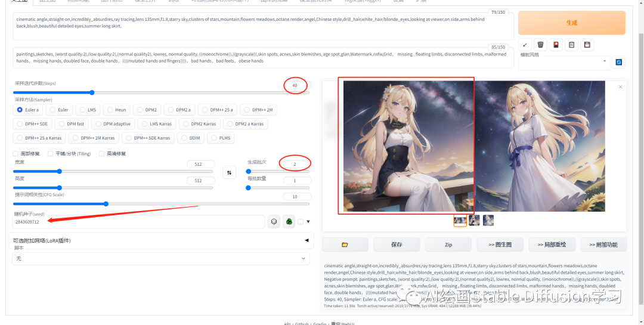Click the 每批数量 number field showing 1

pyautogui.click(x=297, y=181)
